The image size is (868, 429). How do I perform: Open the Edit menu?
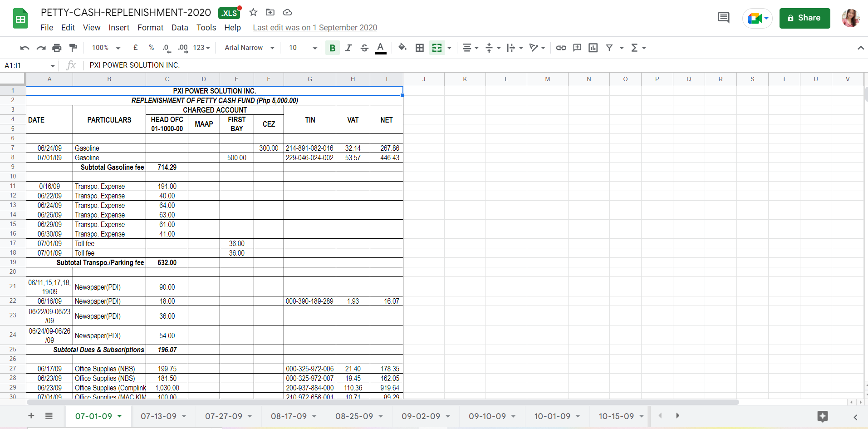point(68,28)
